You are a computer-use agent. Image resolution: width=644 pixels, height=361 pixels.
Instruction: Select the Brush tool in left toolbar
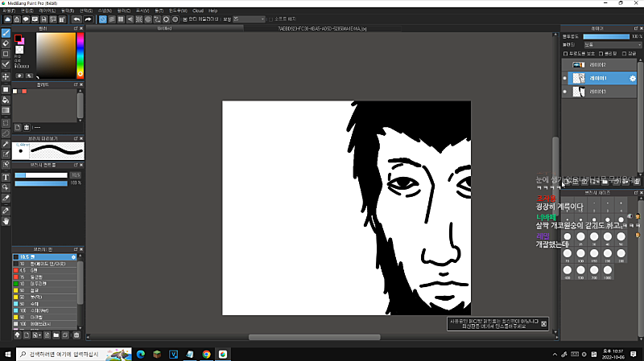(6, 33)
